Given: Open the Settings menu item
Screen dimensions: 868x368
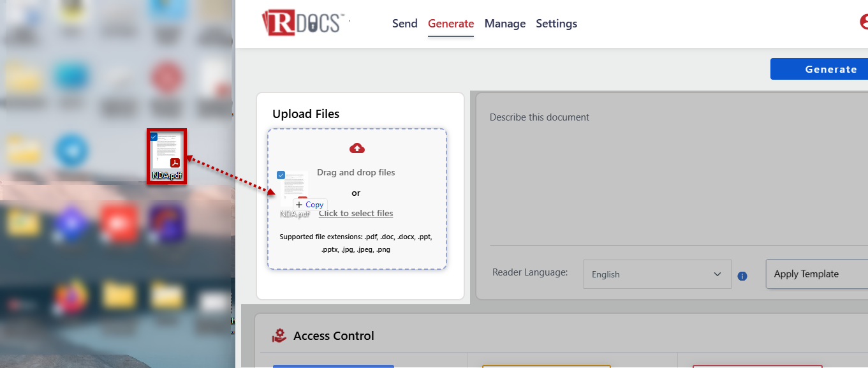Looking at the screenshot, I should pyautogui.click(x=556, y=24).
